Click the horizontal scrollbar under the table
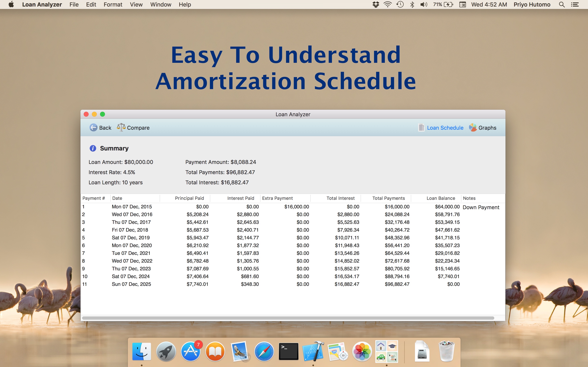Viewport: 588px width, 367px height. [288, 318]
